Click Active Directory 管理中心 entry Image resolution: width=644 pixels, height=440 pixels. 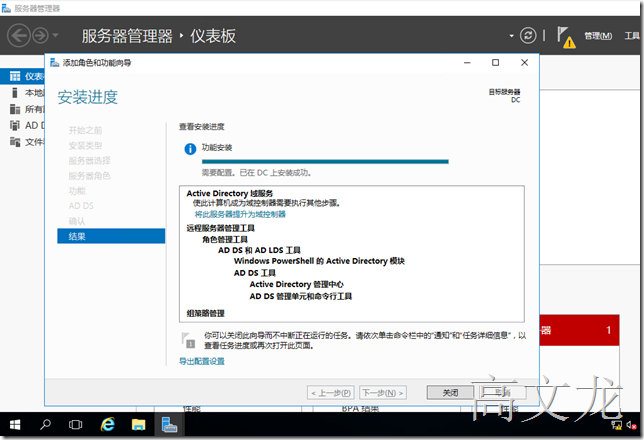pyautogui.click(x=297, y=284)
